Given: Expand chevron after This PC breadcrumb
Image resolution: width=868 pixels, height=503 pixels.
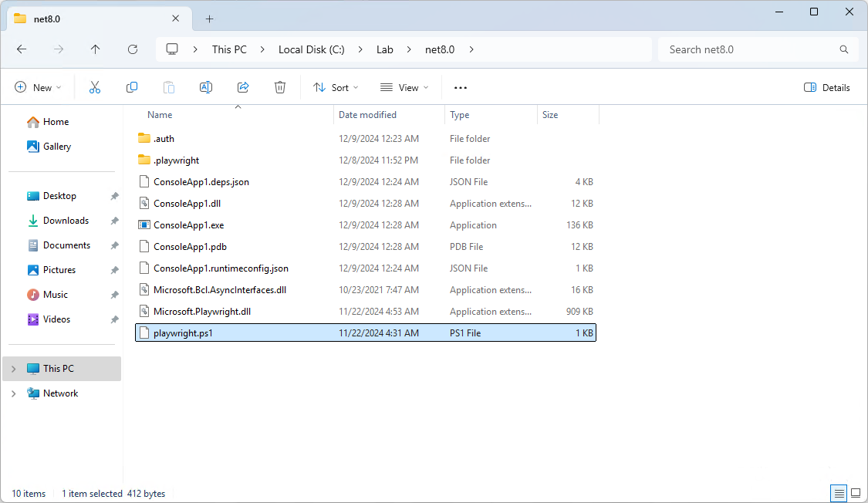Looking at the screenshot, I should pos(262,49).
